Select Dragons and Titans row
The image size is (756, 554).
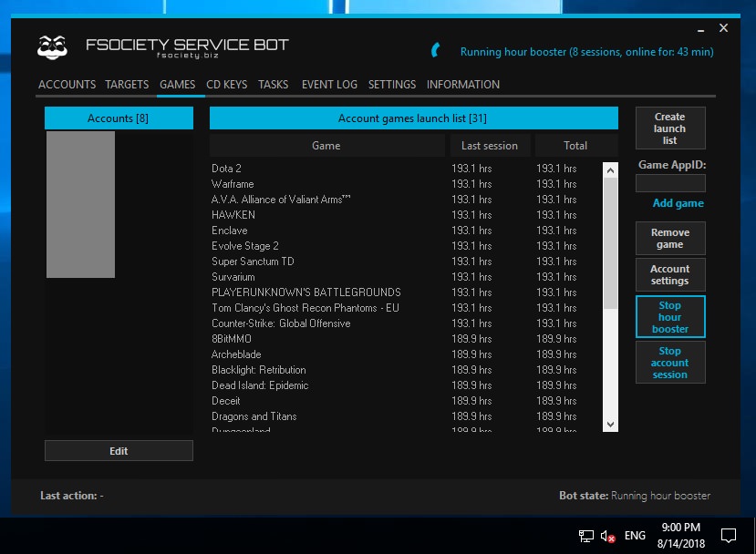pos(405,416)
